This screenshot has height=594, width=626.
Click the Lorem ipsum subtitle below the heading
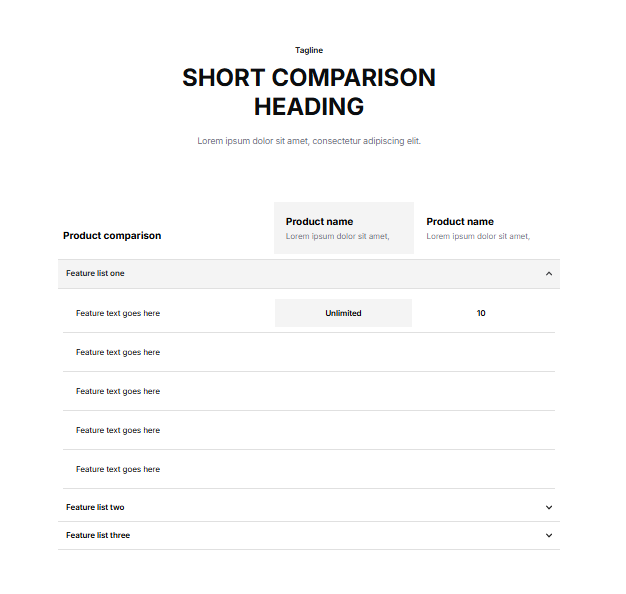pos(309,141)
